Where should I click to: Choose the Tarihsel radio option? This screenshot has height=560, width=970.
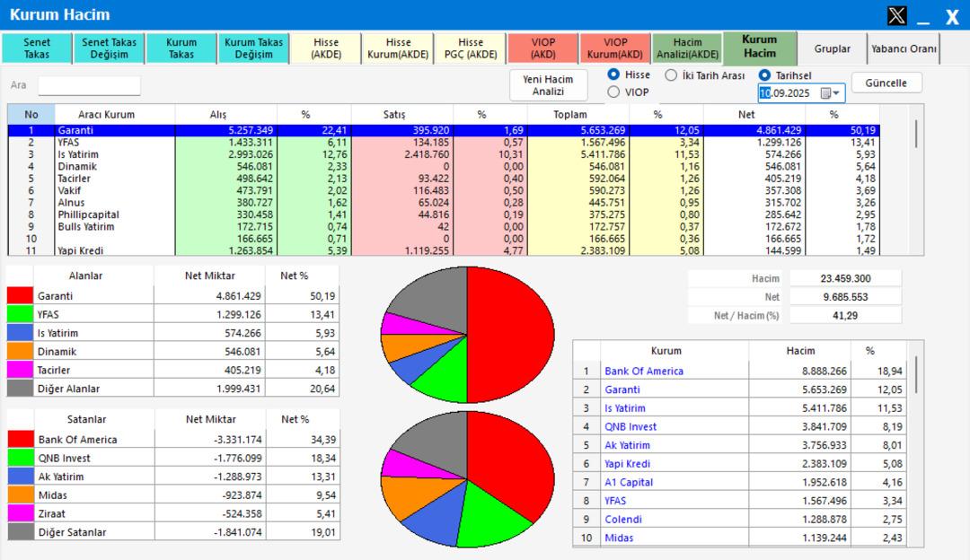point(764,75)
